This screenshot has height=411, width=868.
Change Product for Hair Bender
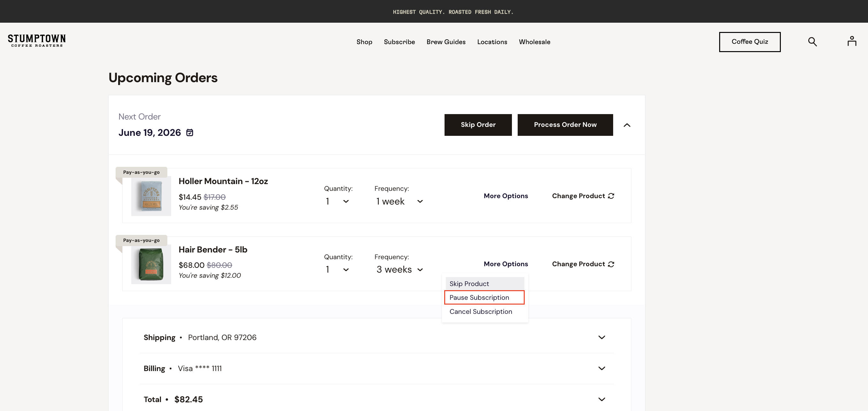[583, 264]
